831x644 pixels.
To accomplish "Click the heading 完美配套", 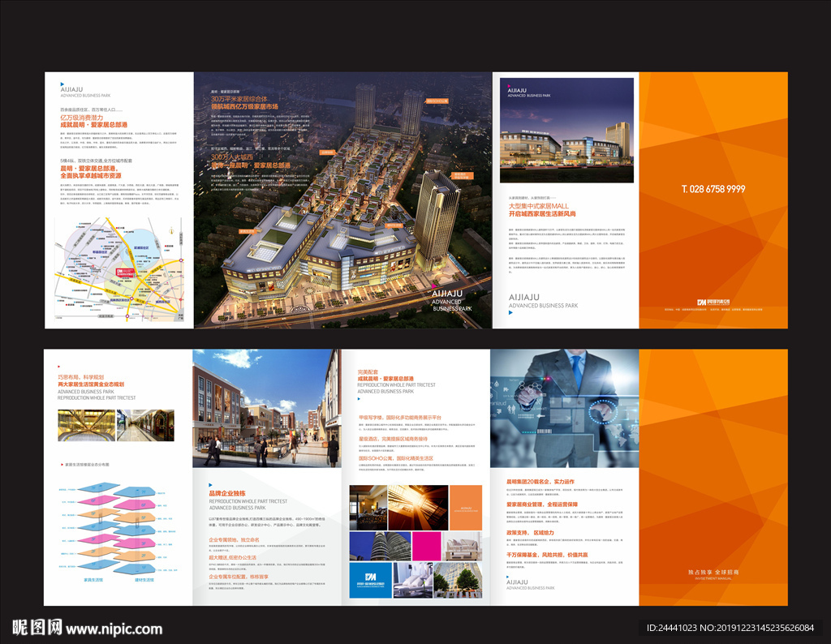I will (368, 372).
